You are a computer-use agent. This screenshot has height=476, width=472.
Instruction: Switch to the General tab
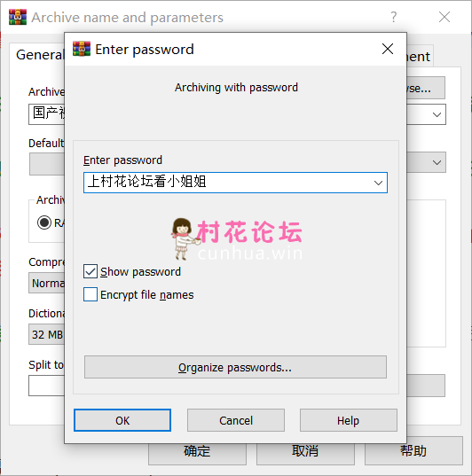[40, 55]
